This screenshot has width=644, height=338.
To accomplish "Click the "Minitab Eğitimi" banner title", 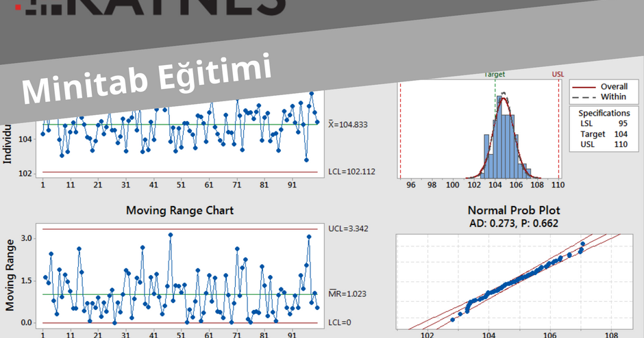I will pyautogui.click(x=147, y=79).
